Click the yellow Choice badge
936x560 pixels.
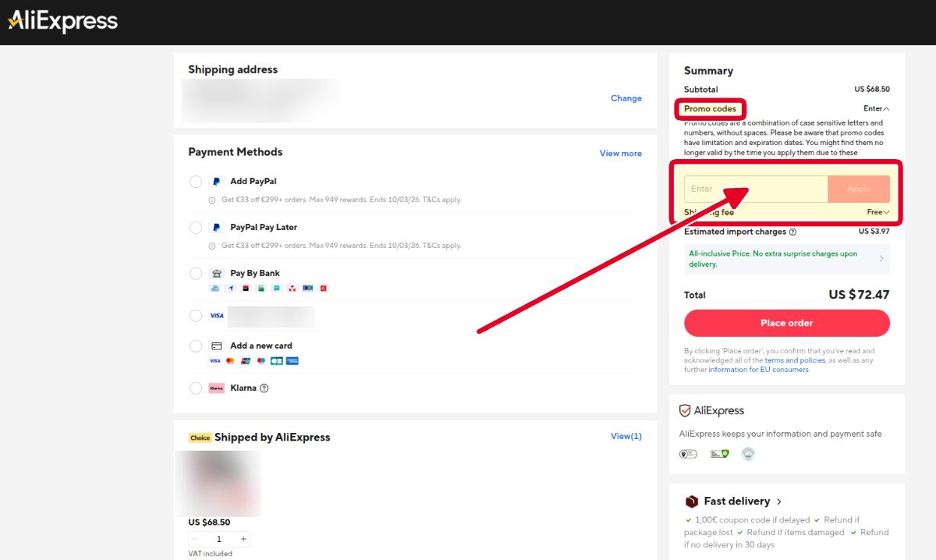pyautogui.click(x=200, y=438)
